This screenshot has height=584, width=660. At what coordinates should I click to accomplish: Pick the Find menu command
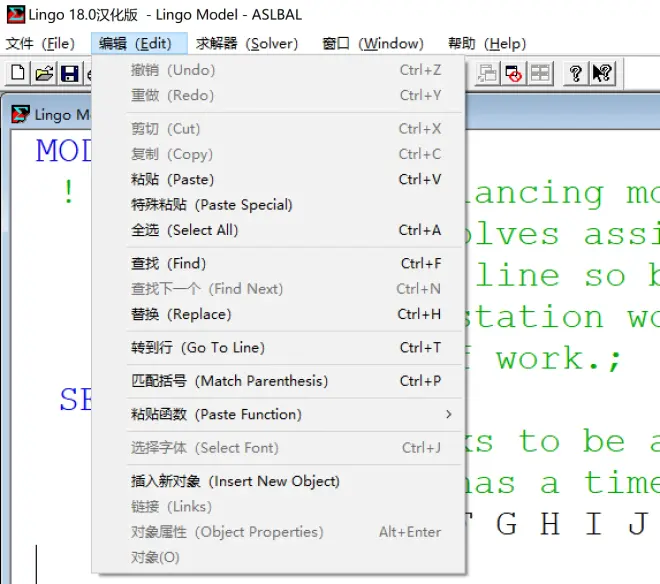(169, 263)
